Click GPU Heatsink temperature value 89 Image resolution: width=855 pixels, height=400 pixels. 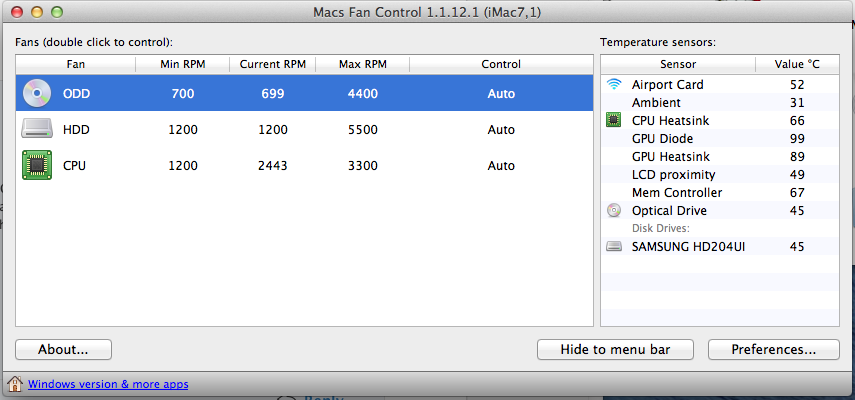click(797, 156)
